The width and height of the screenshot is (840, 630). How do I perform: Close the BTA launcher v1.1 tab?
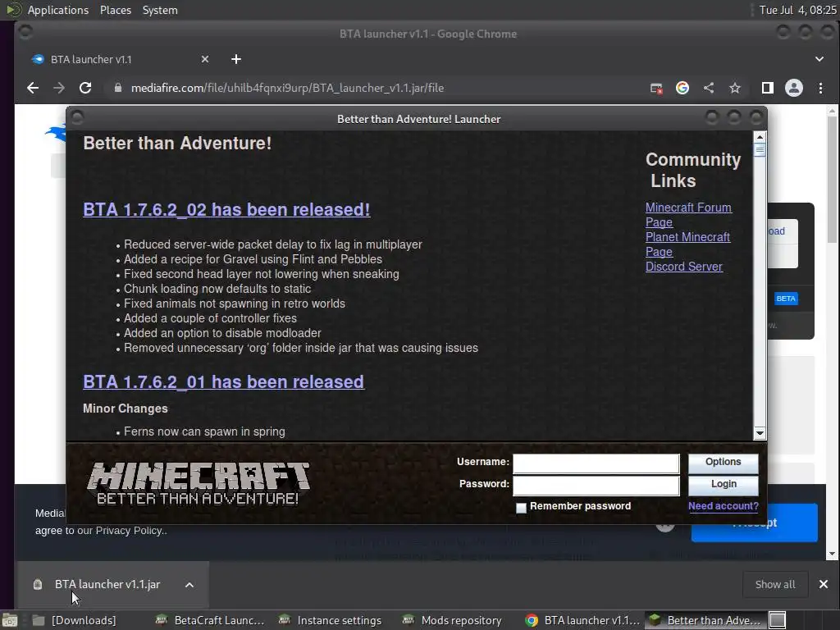[204, 59]
